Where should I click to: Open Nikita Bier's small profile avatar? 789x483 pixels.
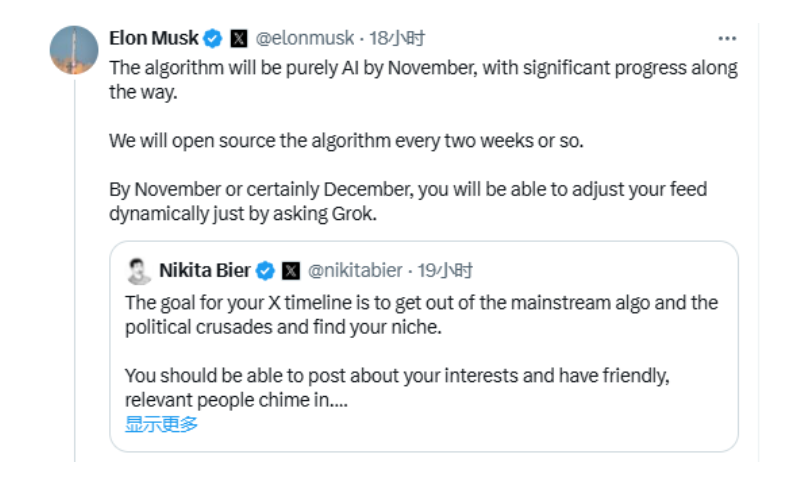[x=138, y=271]
